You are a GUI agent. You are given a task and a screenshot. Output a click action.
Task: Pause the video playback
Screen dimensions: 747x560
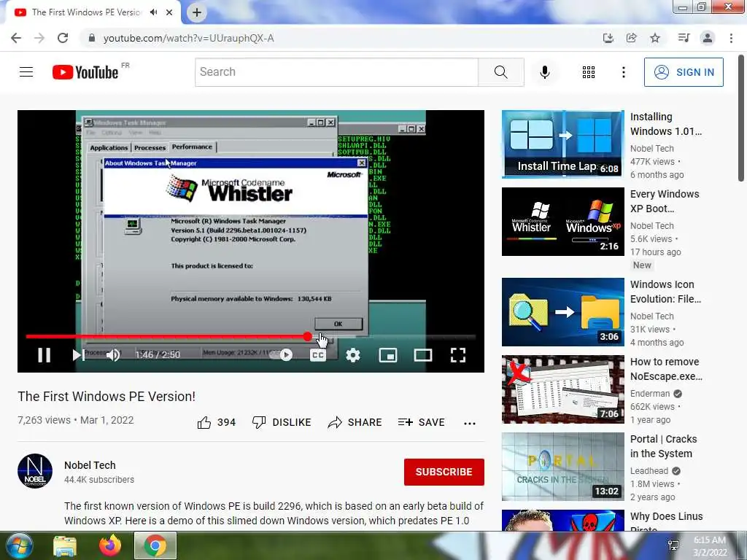(44, 355)
